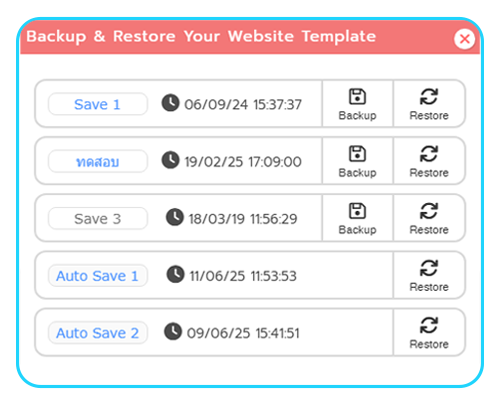Click the clock icon beside 11/06/25 timestamp

point(175,274)
